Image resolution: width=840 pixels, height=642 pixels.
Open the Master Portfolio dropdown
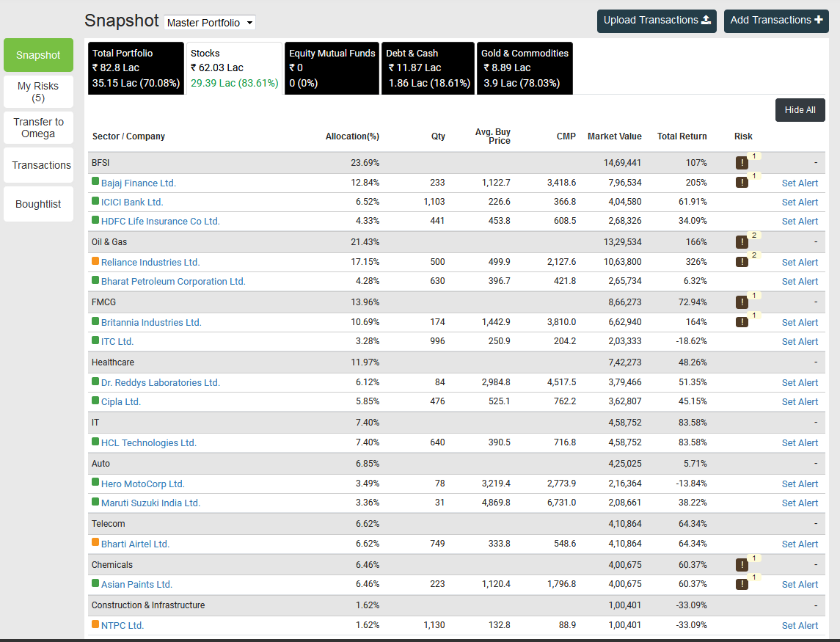point(210,23)
